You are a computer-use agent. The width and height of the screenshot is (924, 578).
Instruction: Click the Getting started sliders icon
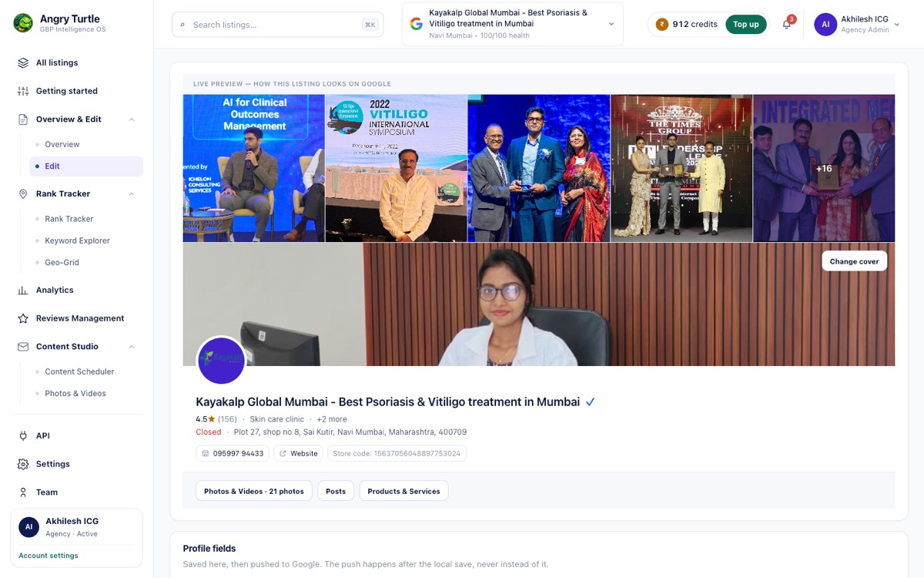[23, 91]
